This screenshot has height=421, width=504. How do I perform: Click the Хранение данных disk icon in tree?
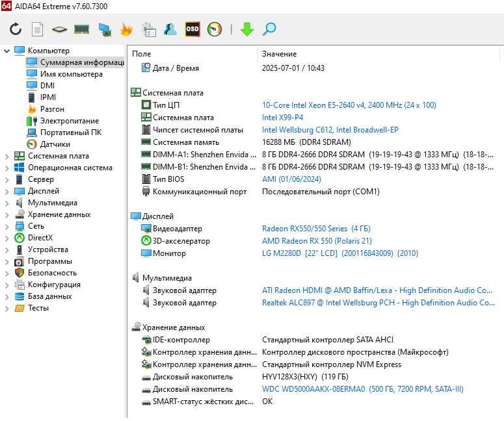[x=20, y=214]
